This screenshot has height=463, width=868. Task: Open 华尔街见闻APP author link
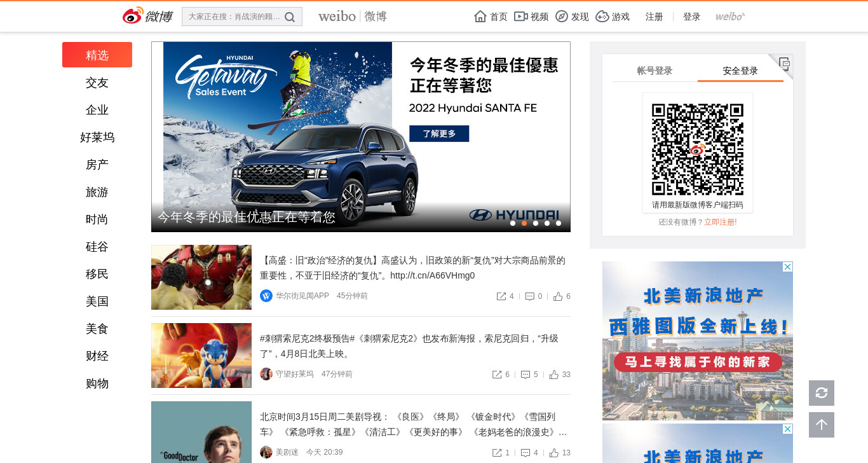pos(302,296)
